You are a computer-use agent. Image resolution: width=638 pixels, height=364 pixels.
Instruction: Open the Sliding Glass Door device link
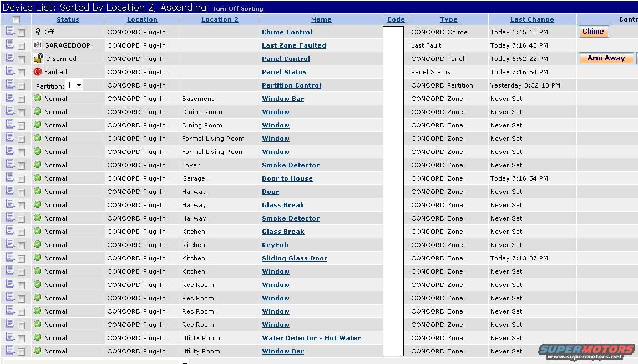(x=295, y=258)
